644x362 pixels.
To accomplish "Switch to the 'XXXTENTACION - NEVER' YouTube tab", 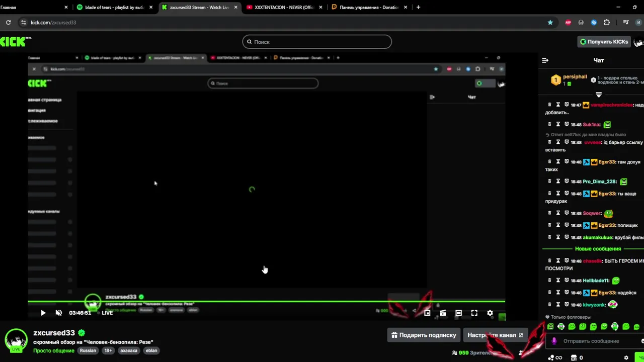I will (284, 7).
